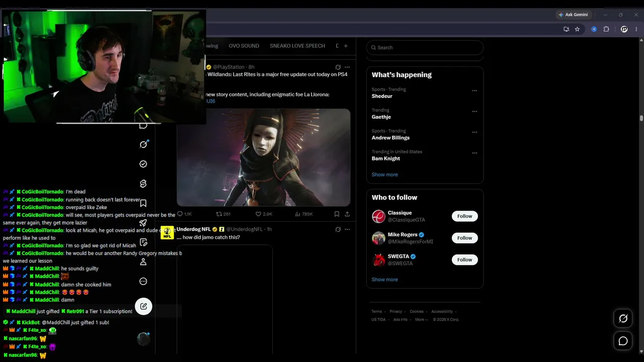Click the CoGicBoiiTornado name beside "I'm dead"
The image size is (644, 362).
[43, 192]
